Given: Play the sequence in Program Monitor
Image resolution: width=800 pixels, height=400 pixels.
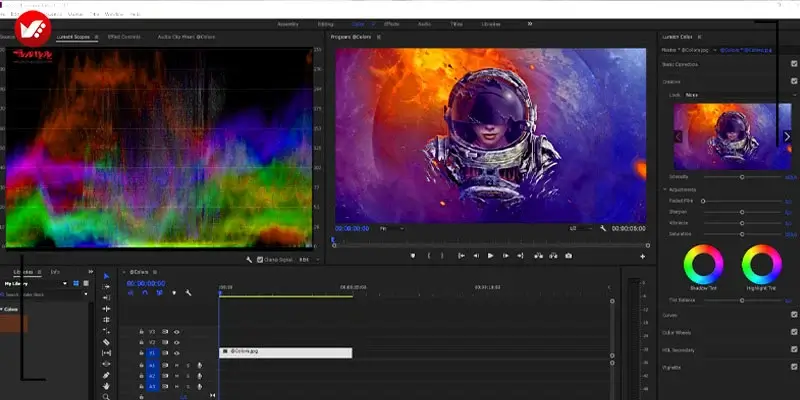Looking at the screenshot, I should pos(490,256).
